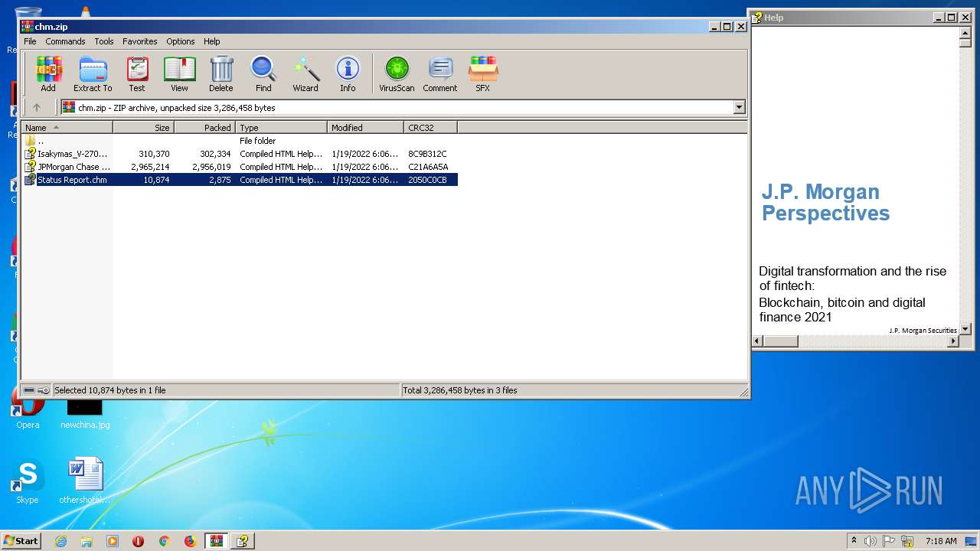Click the network tray icon
This screenshot has width=980, height=551.
pyautogui.click(x=908, y=541)
